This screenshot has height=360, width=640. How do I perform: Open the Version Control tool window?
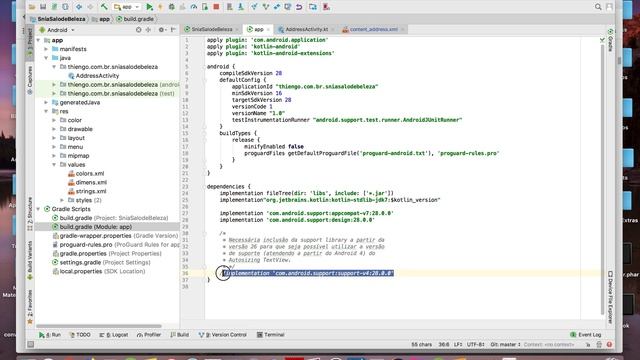[x=222, y=335]
